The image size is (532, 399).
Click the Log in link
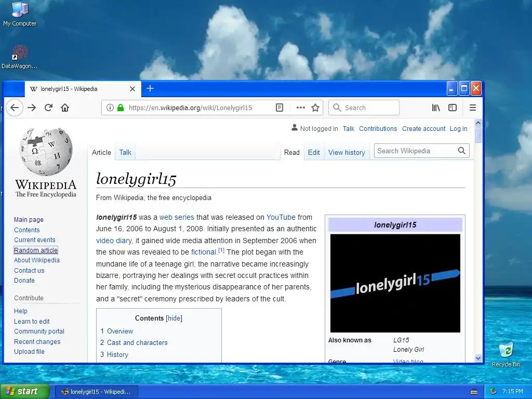[x=458, y=129]
